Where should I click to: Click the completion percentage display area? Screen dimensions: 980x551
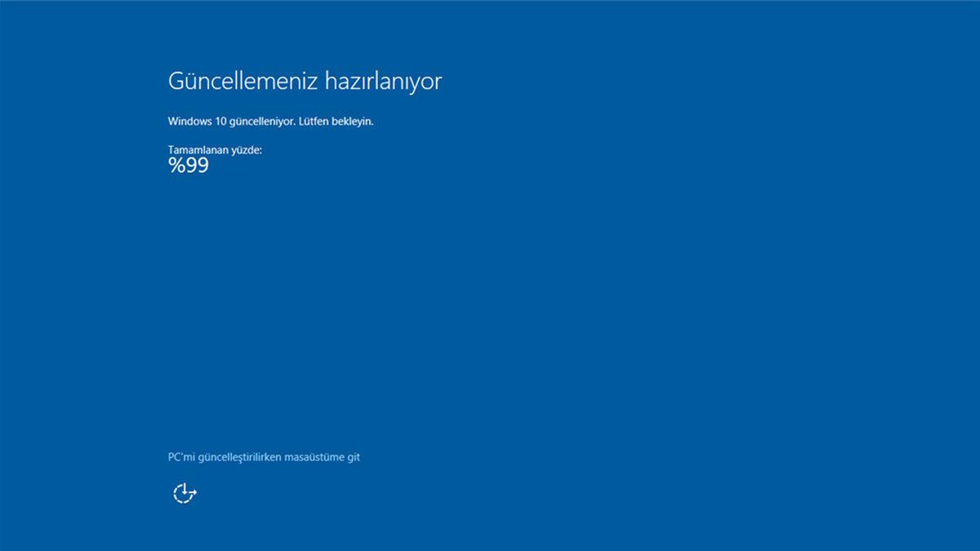click(189, 166)
